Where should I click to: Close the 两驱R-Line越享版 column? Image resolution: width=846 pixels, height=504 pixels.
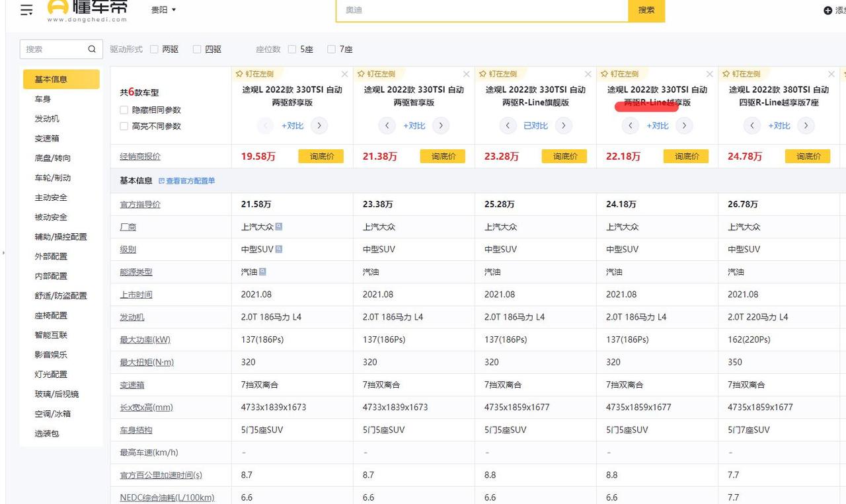(x=709, y=74)
